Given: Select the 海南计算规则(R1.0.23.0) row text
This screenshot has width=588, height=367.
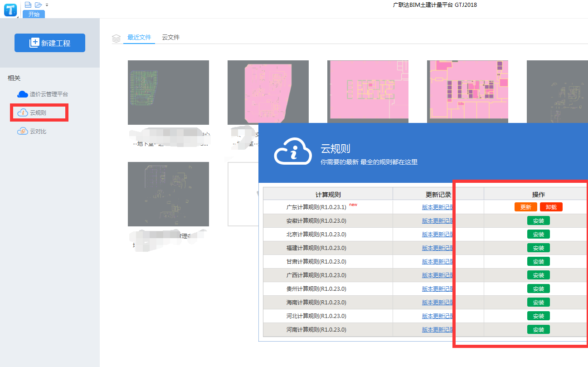Looking at the screenshot, I should 316,303.
